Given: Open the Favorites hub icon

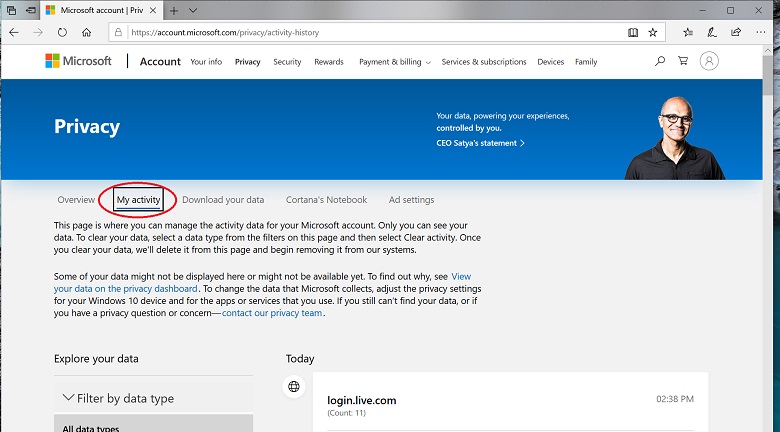Looking at the screenshot, I should [x=688, y=32].
